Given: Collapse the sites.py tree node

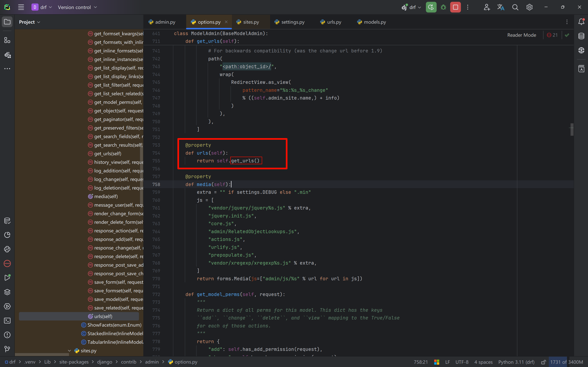Looking at the screenshot, I should (69, 351).
